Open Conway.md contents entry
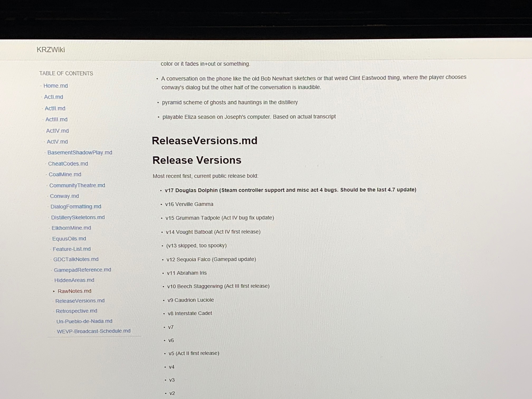 point(64,196)
